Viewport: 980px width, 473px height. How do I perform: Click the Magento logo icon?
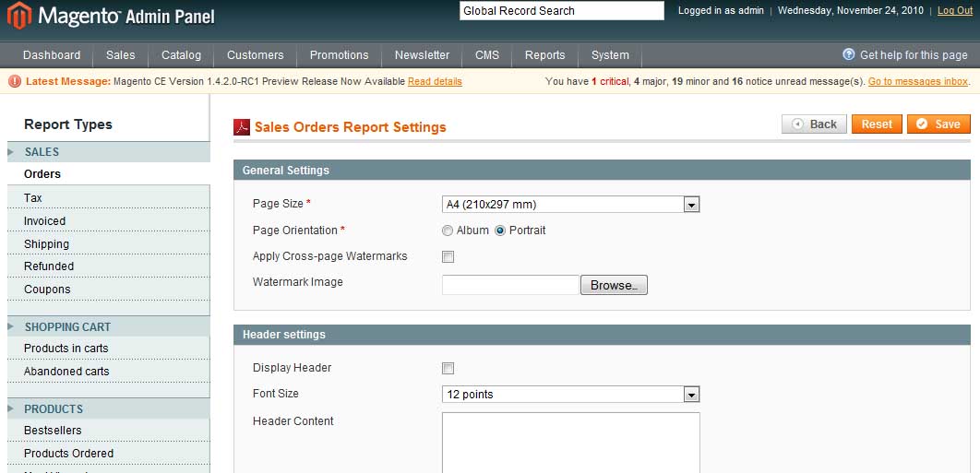point(19,16)
